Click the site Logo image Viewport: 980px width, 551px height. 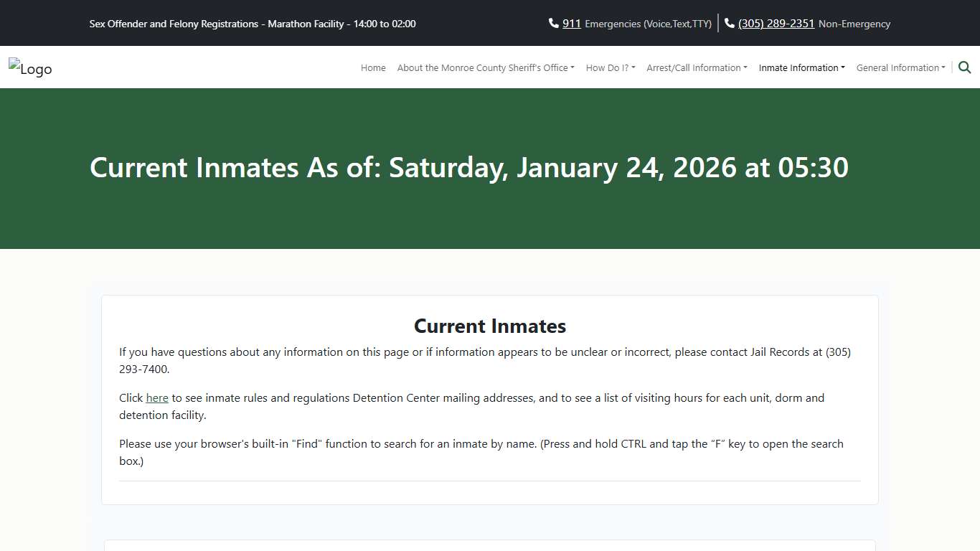[x=30, y=68]
